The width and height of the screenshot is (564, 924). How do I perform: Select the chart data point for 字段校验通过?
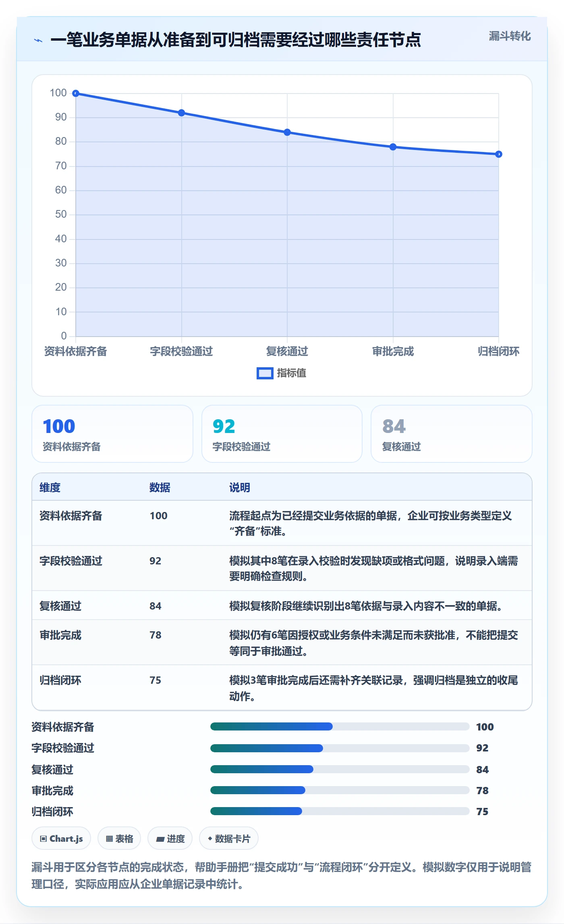[182, 113]
